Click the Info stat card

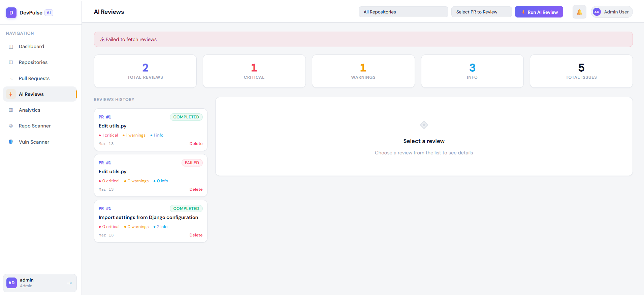pos(472,71)
